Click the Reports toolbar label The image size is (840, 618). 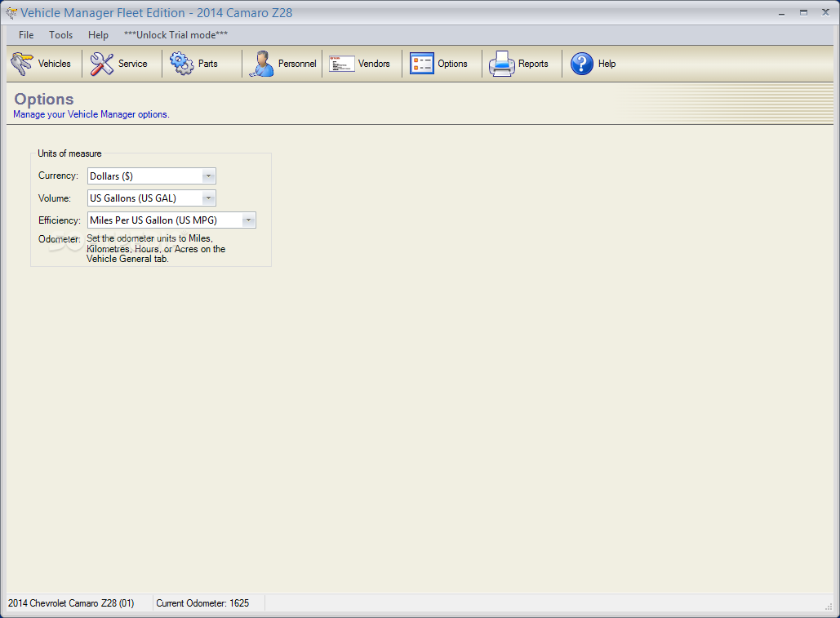pos(533,64)
